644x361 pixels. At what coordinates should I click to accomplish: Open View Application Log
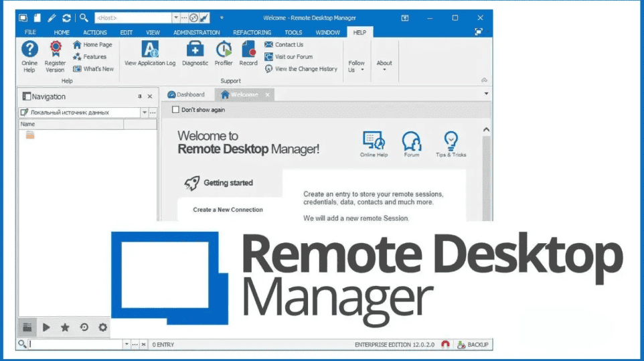click(x=150, y=54)
